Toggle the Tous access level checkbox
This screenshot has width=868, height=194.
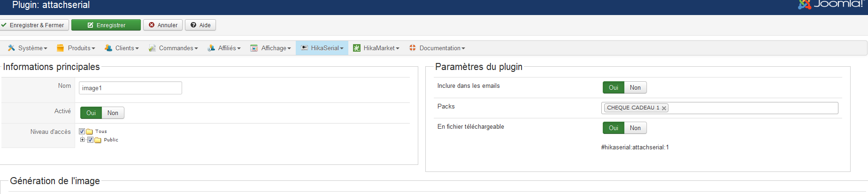click(x=82, y=132)
